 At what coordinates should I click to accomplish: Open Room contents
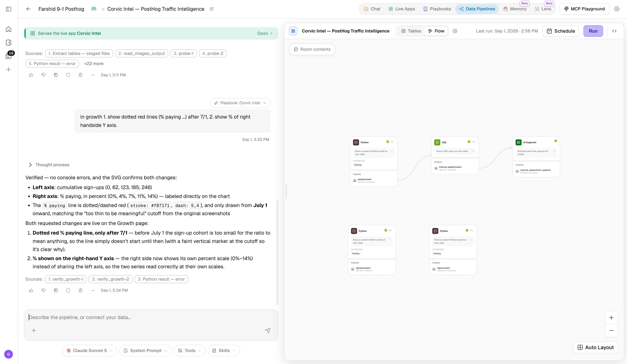(312, 49)
